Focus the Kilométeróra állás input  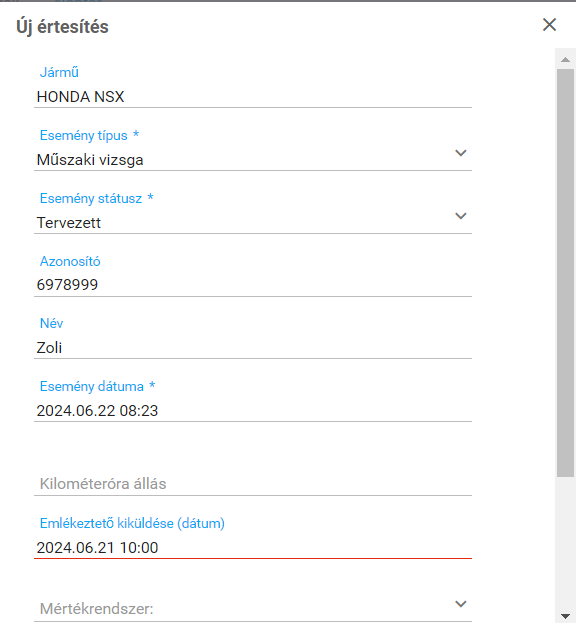point(253,484)
